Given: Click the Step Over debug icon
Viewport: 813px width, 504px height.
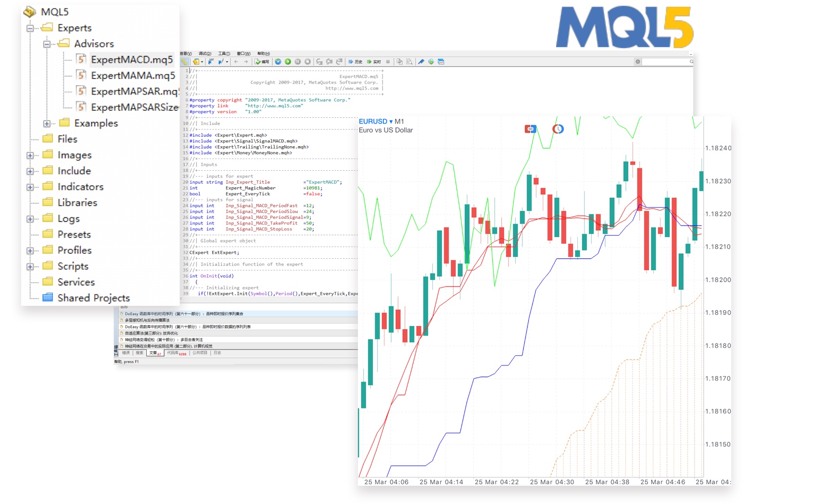Looking at the screenshot, I should pyautogui.click(x=330, y=62).
